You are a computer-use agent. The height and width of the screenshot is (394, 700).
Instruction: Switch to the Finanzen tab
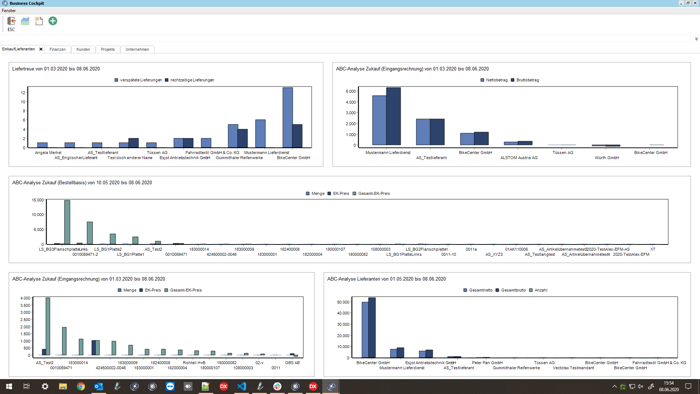[58, 50]
